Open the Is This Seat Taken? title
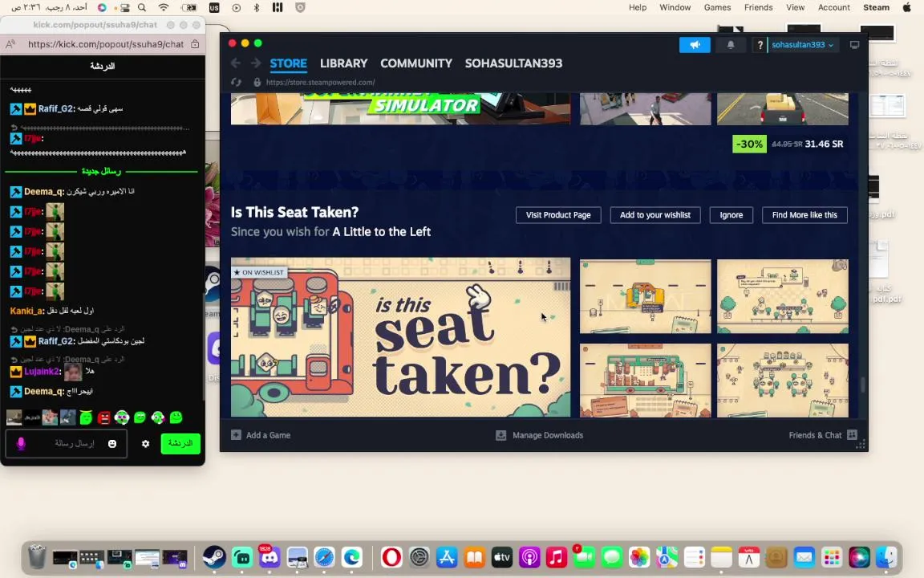924x578 pixels. 294,212
